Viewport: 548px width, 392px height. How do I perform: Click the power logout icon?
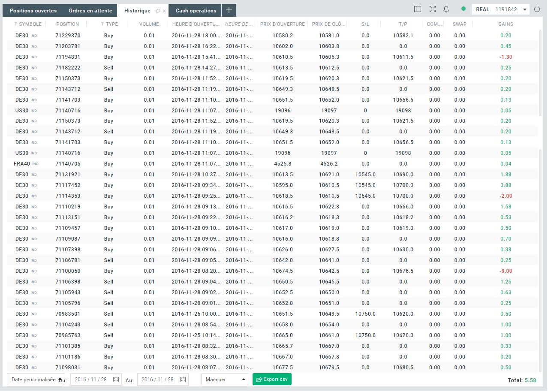click(x=537, y=9)
